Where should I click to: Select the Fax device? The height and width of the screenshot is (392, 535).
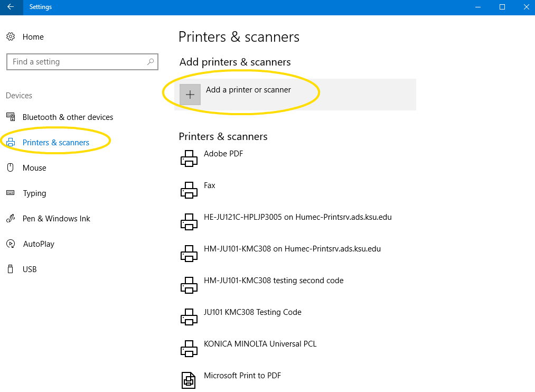tap(210, 185)
